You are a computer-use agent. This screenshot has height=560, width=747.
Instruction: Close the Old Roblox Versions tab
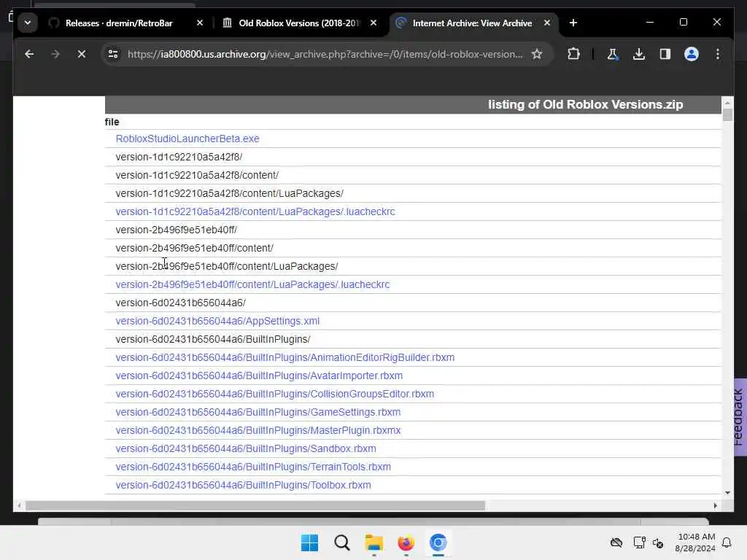coord(373,23)
